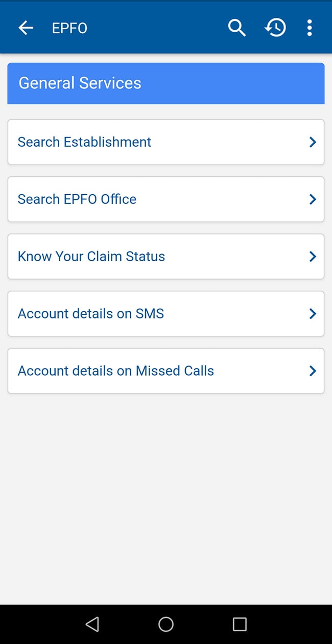This screenshot has width=332, height=644.
Task: Tap chevron beside Account details on SMS
Action: (x=313, y=314)
